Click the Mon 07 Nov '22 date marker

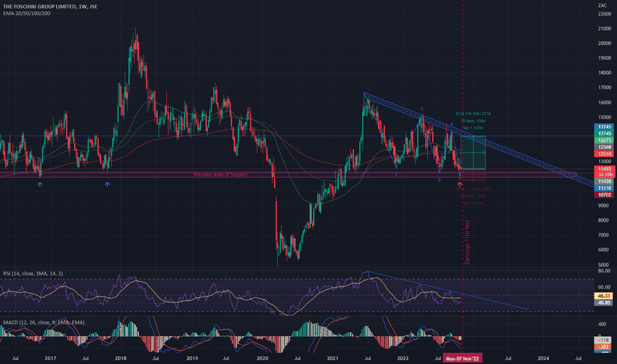point(462,359)
